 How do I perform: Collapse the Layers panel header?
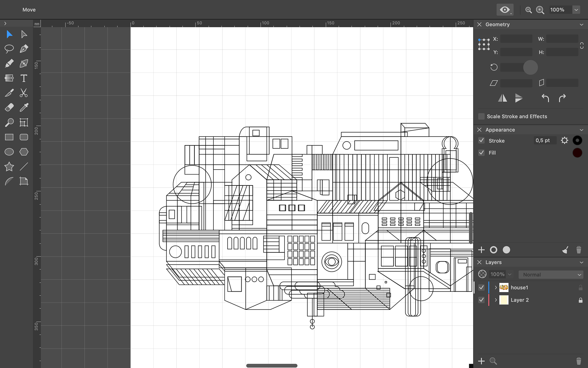(581, 263)
